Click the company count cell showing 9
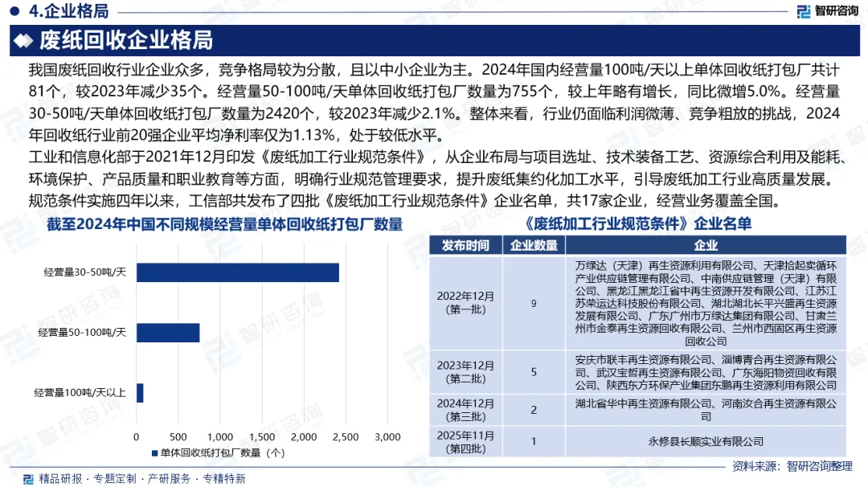 [534, 303]
